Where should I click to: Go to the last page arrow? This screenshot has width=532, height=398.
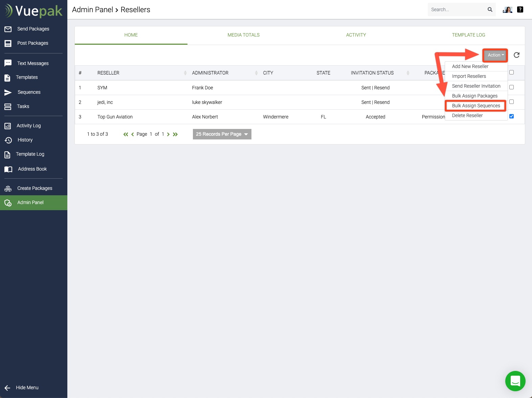(175, 134)
